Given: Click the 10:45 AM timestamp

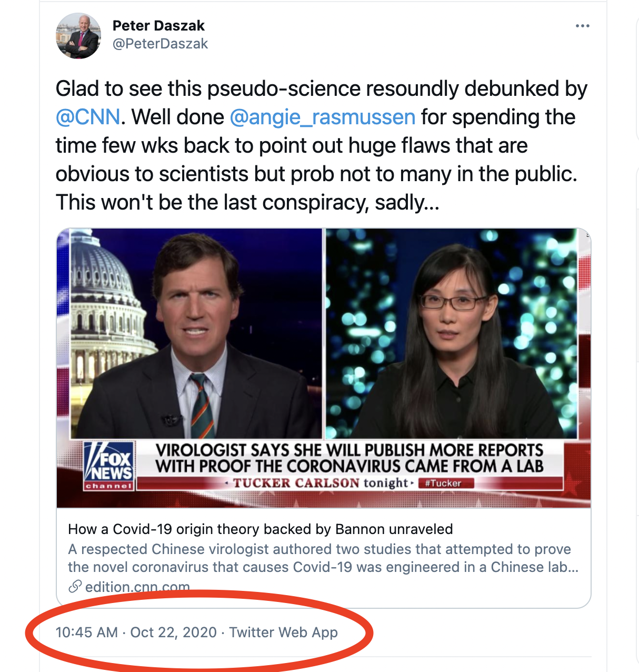Looking at the screenshot, I should (87, 632).
